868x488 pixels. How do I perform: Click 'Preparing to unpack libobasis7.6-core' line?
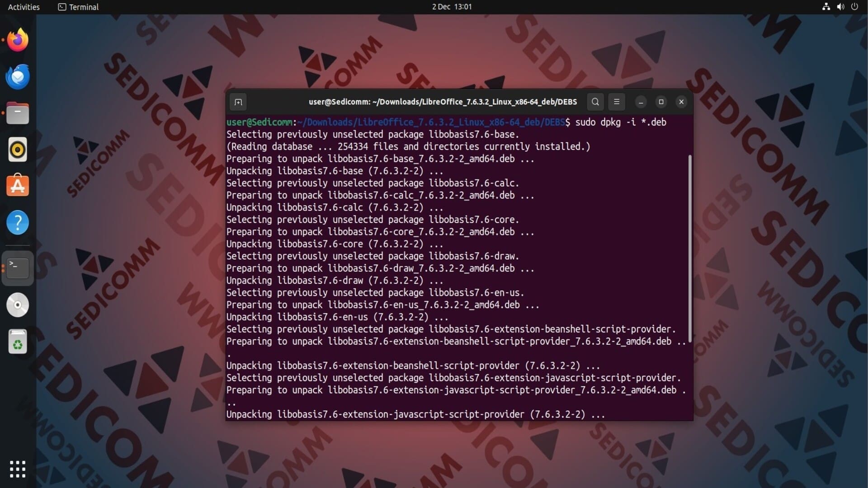[380, 232]
